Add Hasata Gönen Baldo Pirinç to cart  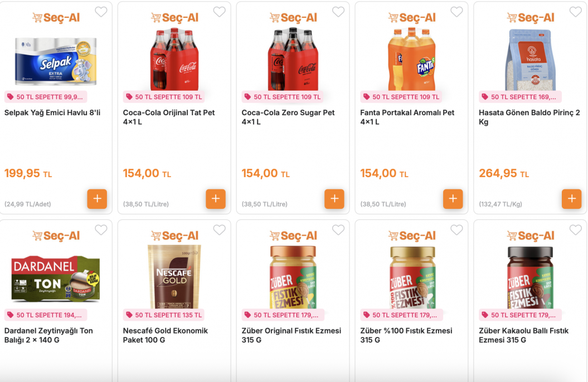(572, 198)
